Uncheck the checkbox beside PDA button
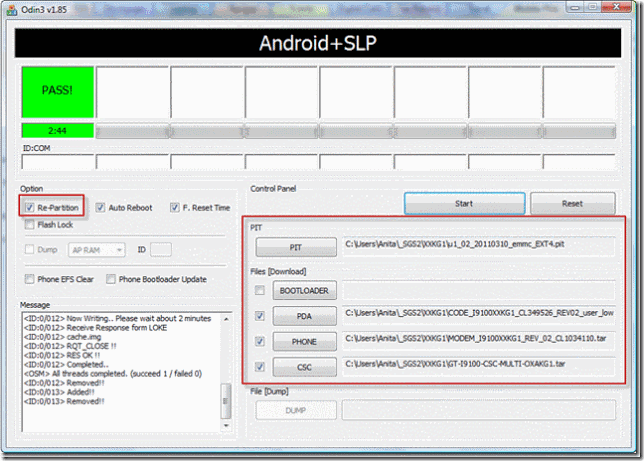Image resolution: width=644 pixels, height=461 pixels. (260, 316)
